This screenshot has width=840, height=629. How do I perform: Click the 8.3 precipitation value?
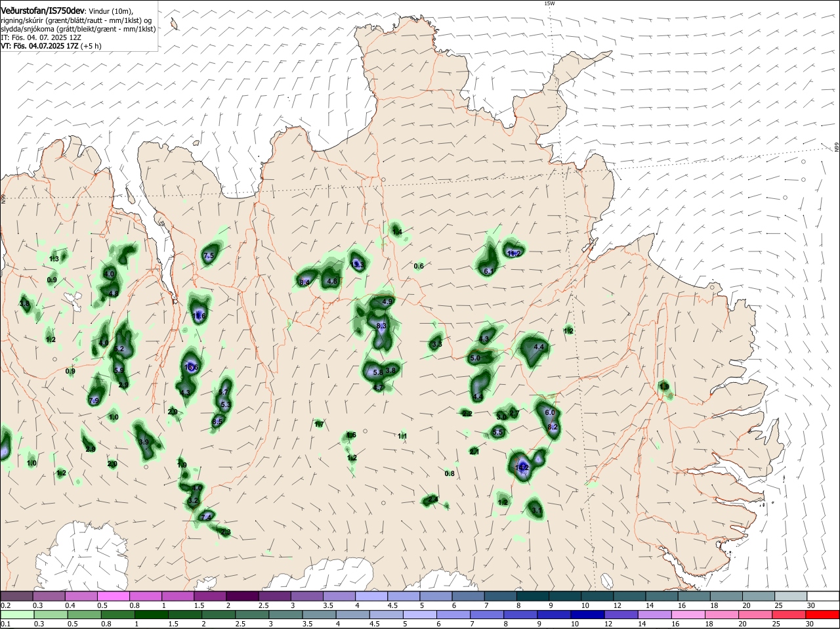[x=381, y=326]
